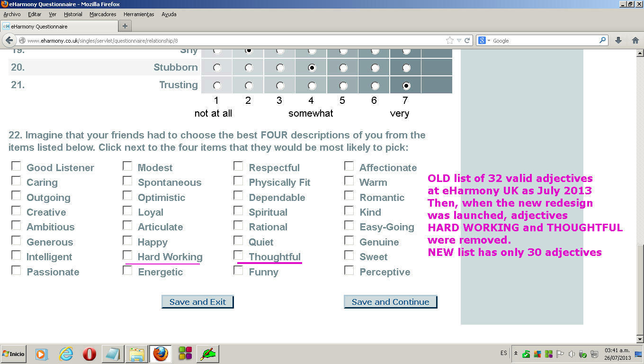644x364 pixels.
Task: Open the taskbar notepad-style window icon
Action: [x=113, y=354]
